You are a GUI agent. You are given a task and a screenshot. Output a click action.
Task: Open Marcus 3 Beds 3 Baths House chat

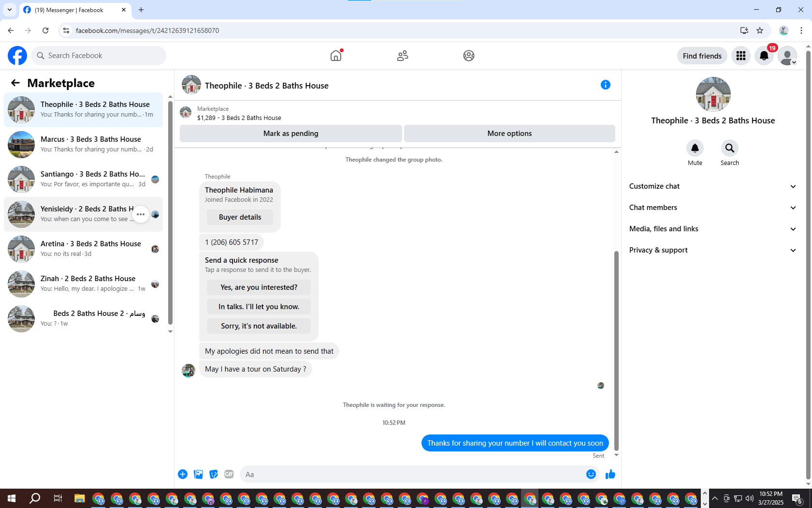(x=84, y=145)
